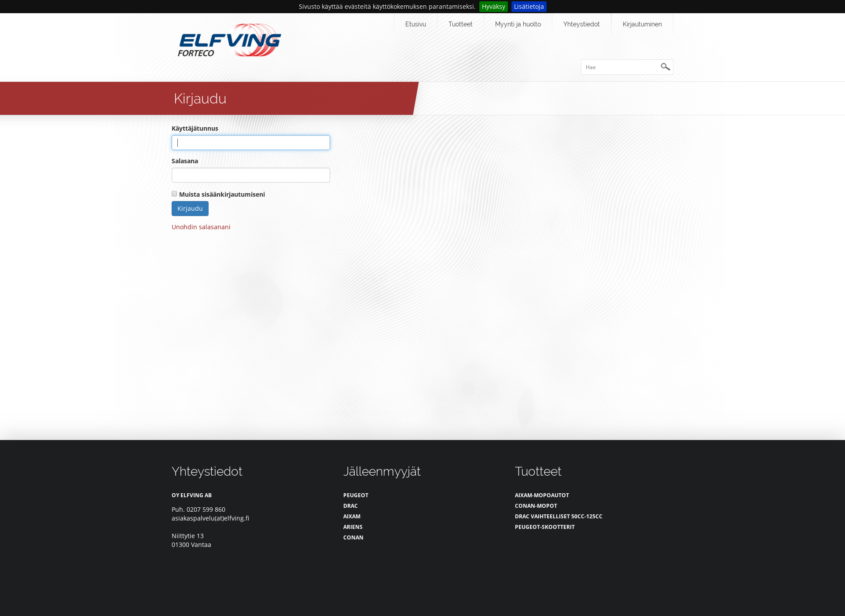This screenshot has width=845, height=616.
Task: Open DRAC reseller link
Action: pos(350,506)
